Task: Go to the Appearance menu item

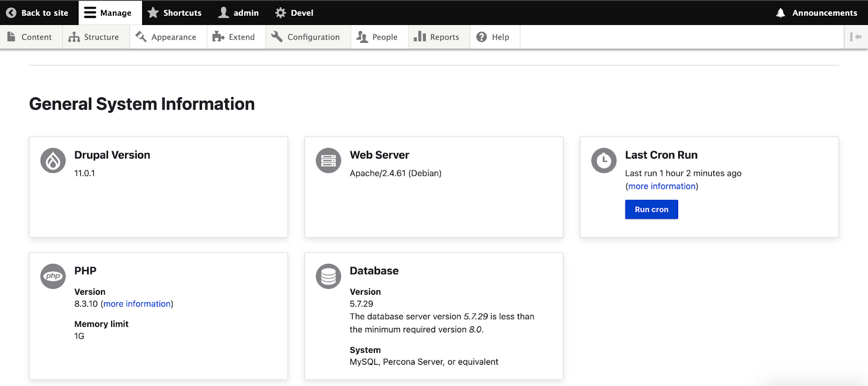Action: [x=168, y=37]
